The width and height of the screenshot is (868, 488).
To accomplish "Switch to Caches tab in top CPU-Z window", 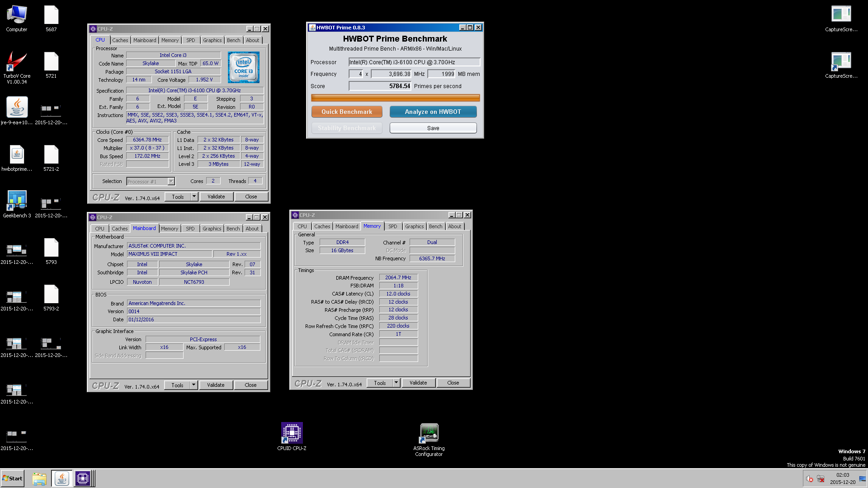I will point(120,40).
